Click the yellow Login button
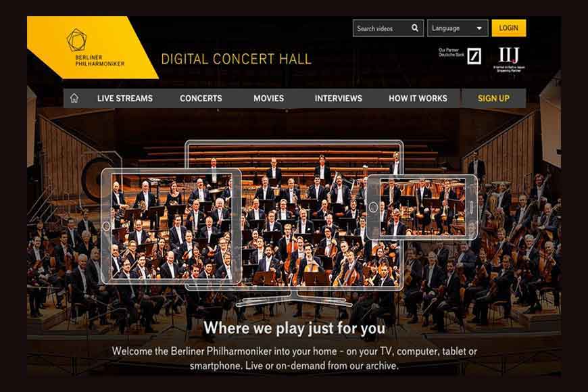 509,28
